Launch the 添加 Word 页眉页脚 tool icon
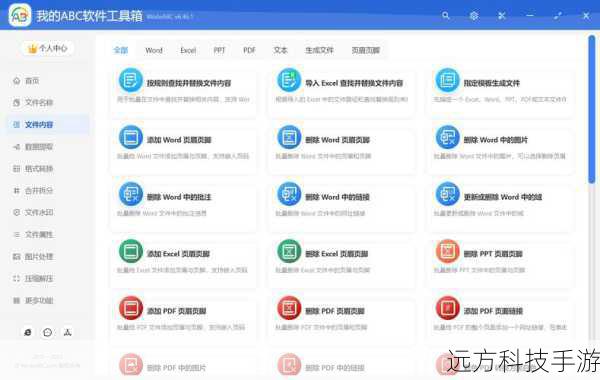Image resolution: width=600 pixels, height=380 pixels. pyautogui.click(x=131, y=137)
